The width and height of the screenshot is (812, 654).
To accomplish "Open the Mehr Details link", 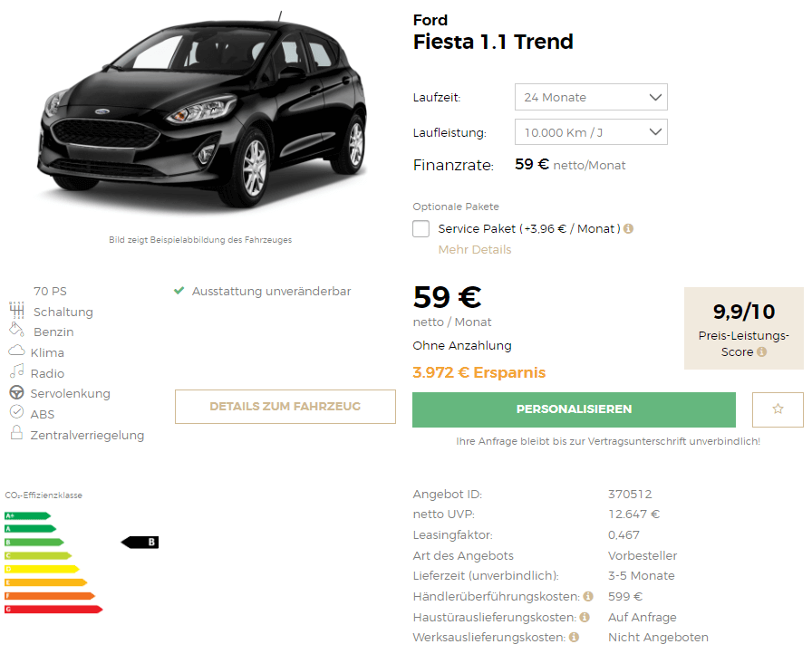I will 474,249.
